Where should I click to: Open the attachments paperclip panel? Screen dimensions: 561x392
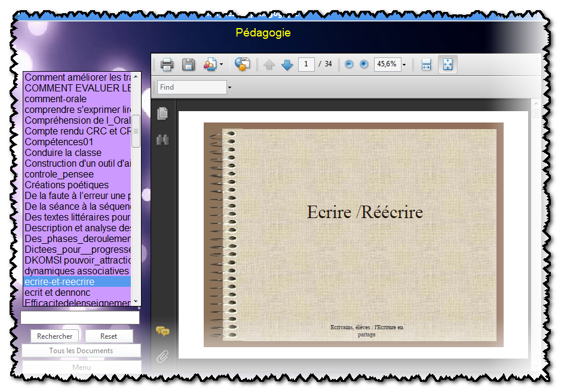pyautogui.click(x=163, y=357)
